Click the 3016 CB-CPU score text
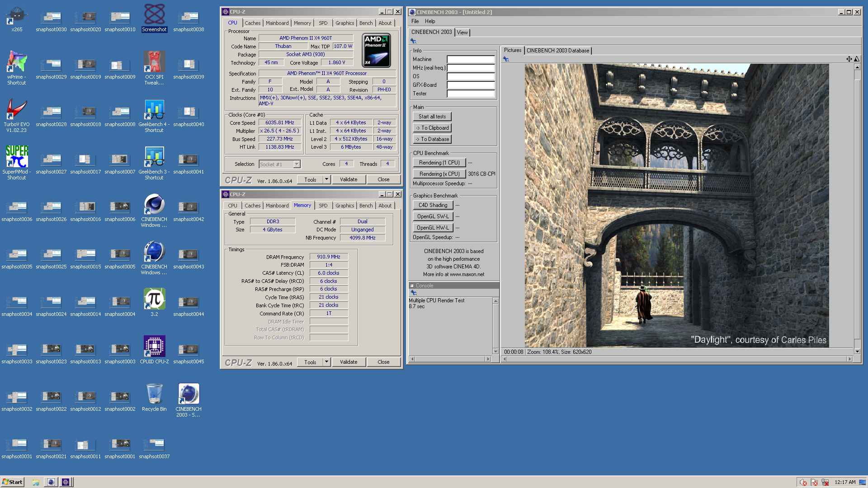Screen dimensions: 868x488 (481, 174)
